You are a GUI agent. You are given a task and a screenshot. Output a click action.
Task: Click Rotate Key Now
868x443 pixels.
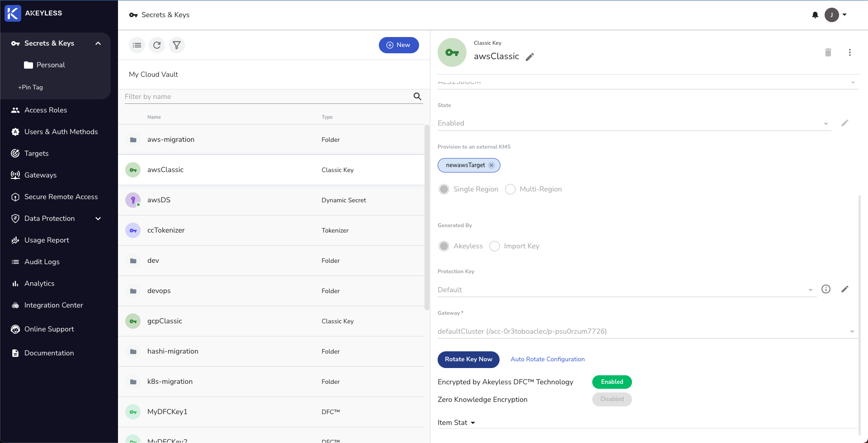(468, 359)
